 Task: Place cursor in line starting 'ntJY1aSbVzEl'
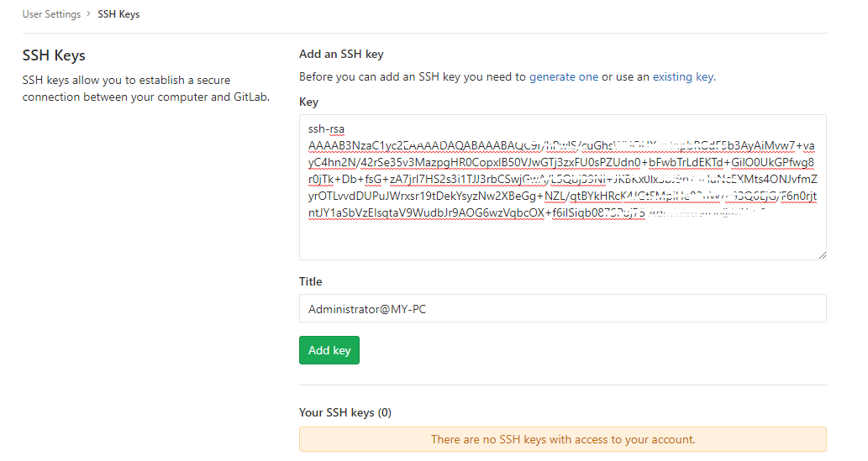537,213
